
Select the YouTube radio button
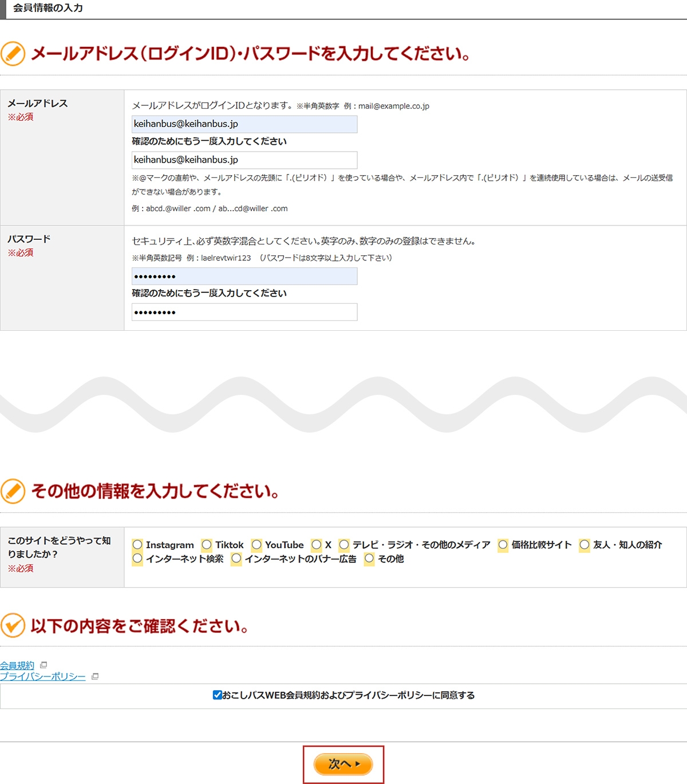pos(256,545)
